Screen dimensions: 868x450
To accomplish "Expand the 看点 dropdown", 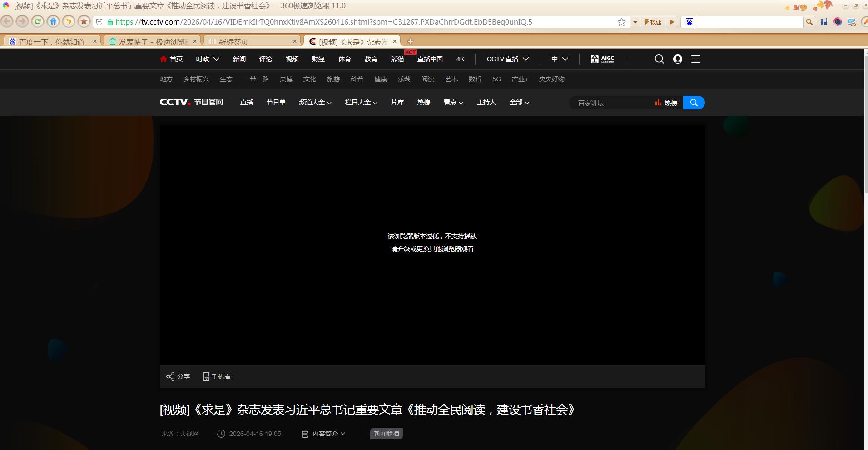I will click(453, 102).
